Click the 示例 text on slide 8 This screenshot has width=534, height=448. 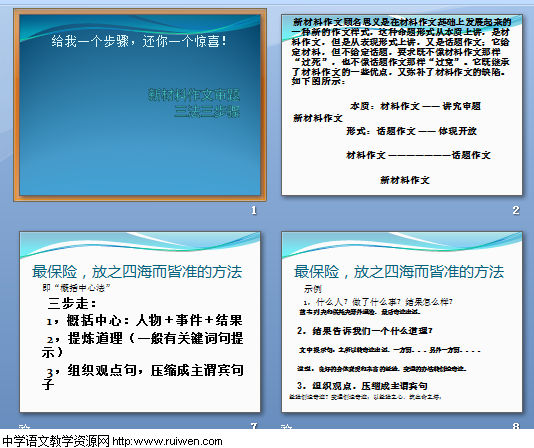click(x=313, y=289)
